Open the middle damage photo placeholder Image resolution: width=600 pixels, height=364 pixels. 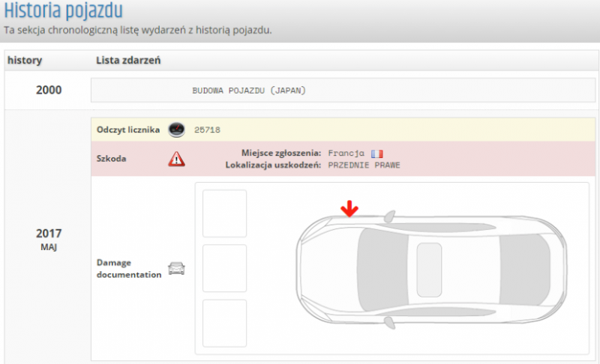224,268
